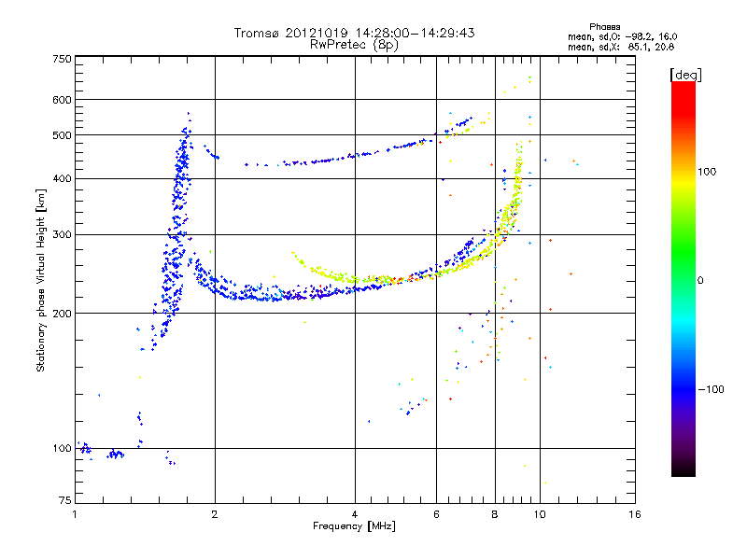Click the '400' virtual height tick label
747x560 pixels.
[62, 178]
